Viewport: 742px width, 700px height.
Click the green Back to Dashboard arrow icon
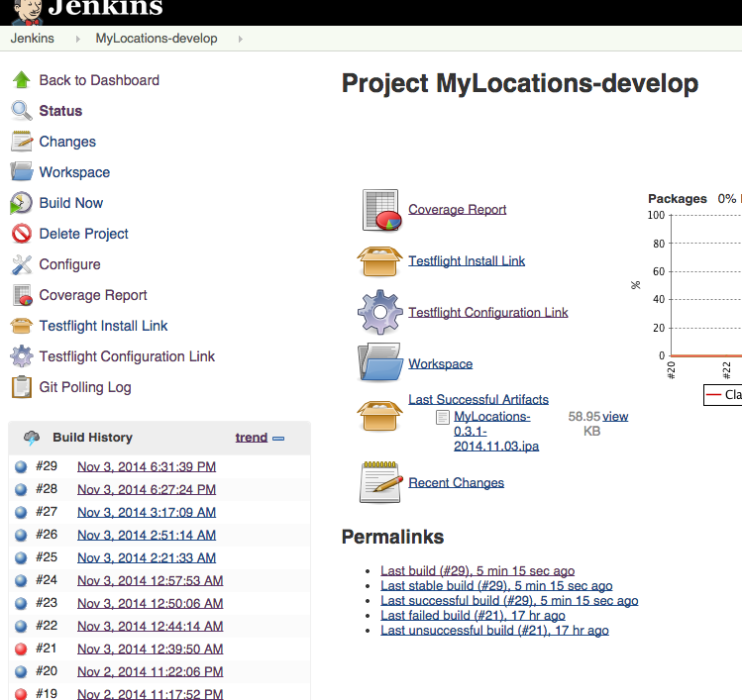click(21, 80)
